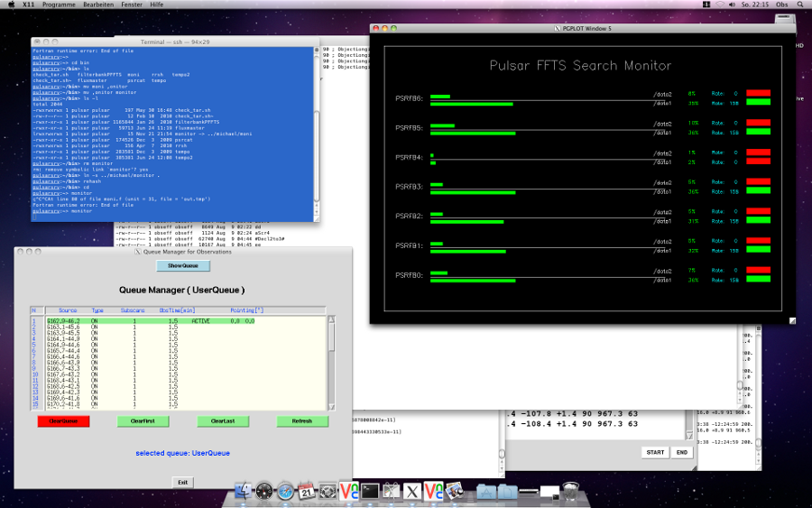Click the Pulsar FFTS Search Monitor heading
The image size is (812, 508).
(580, 66)
